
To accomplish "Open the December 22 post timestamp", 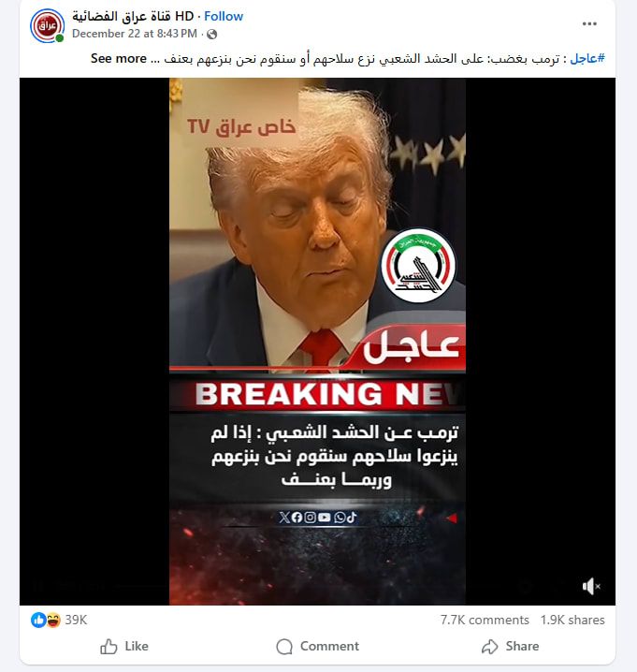I will coord(135,34).
